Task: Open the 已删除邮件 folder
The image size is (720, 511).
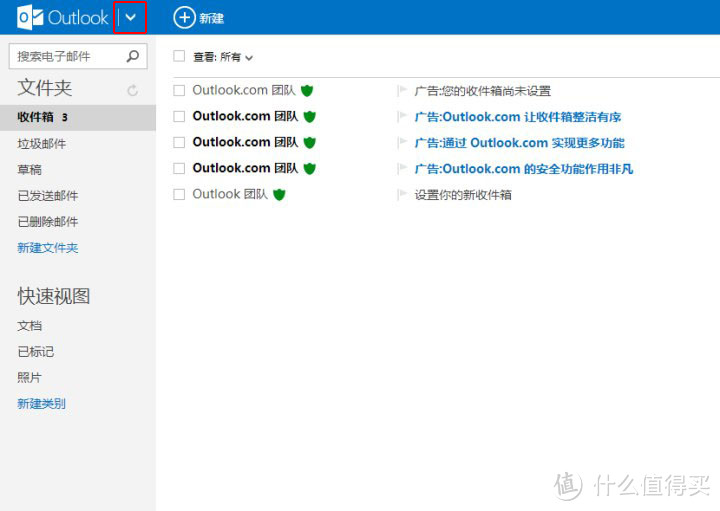Action: coord(48,222)
